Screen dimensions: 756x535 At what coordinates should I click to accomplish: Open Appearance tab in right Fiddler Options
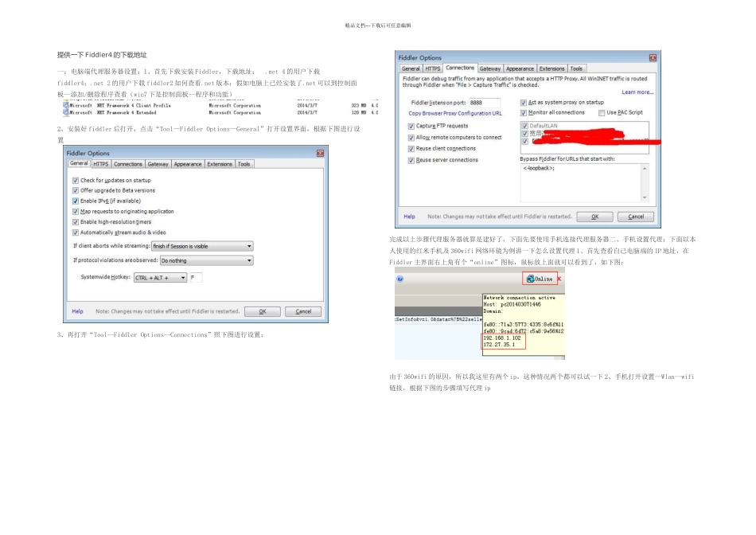pyautogui.click(x=520, y=69)
